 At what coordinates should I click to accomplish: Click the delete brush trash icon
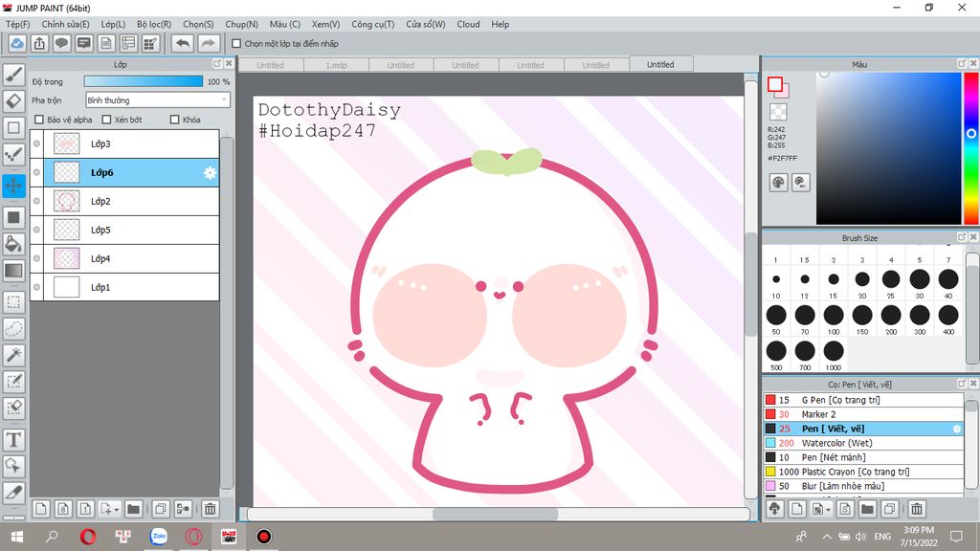[x=916, y=509]
